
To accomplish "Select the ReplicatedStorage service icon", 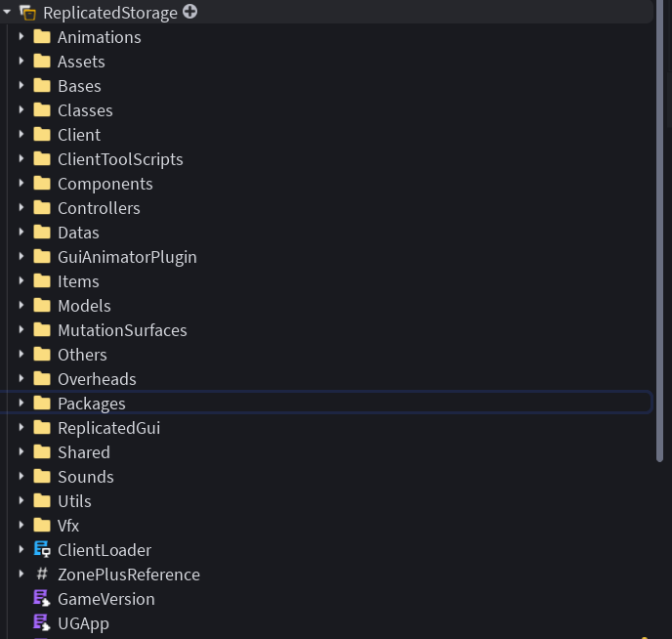I will (28, 13).
